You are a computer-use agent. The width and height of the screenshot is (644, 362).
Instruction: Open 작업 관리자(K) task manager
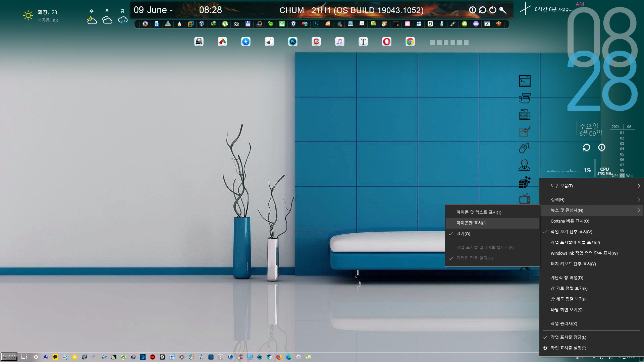point(591,323)
